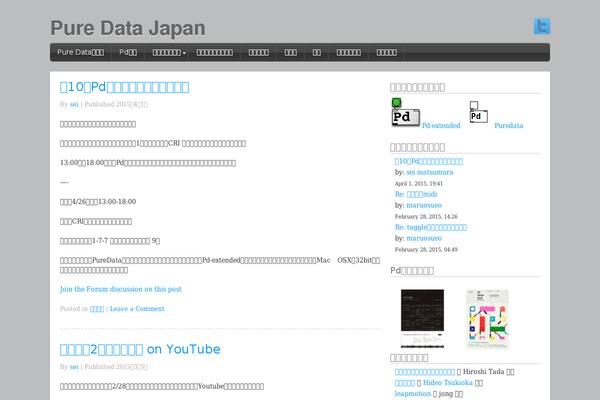Open the Pd-extended download link
Screen dimensions: 600x400
441,126
